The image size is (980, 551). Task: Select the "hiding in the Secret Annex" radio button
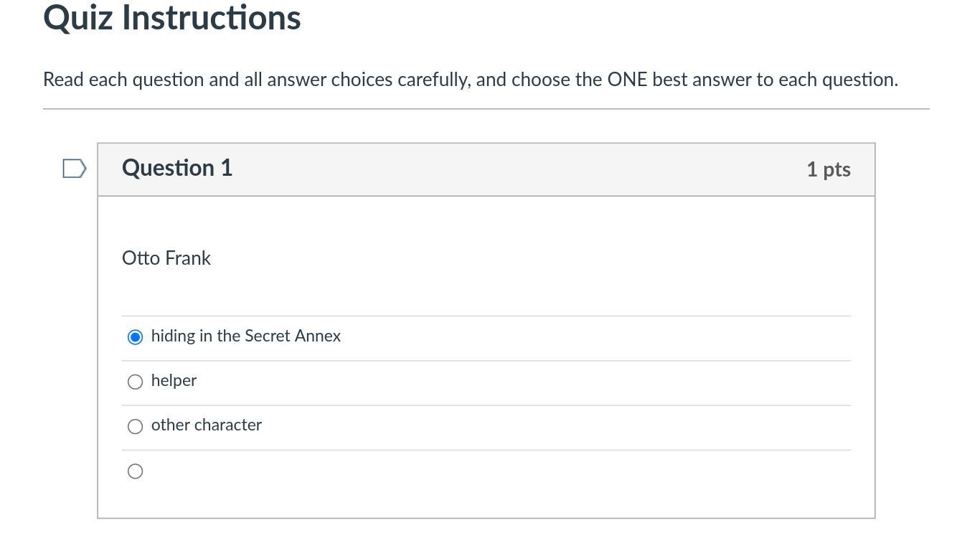(x=135, y=337)
